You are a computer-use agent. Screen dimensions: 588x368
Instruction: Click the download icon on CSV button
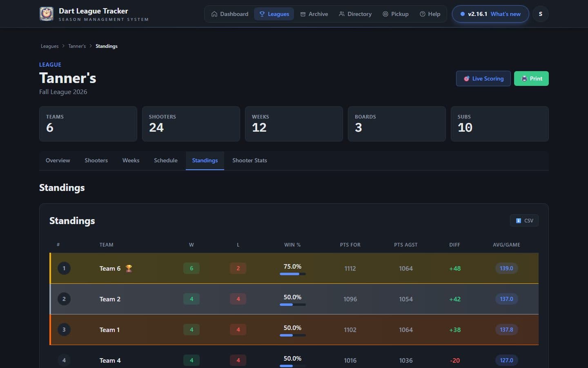[x=519, y=220]
